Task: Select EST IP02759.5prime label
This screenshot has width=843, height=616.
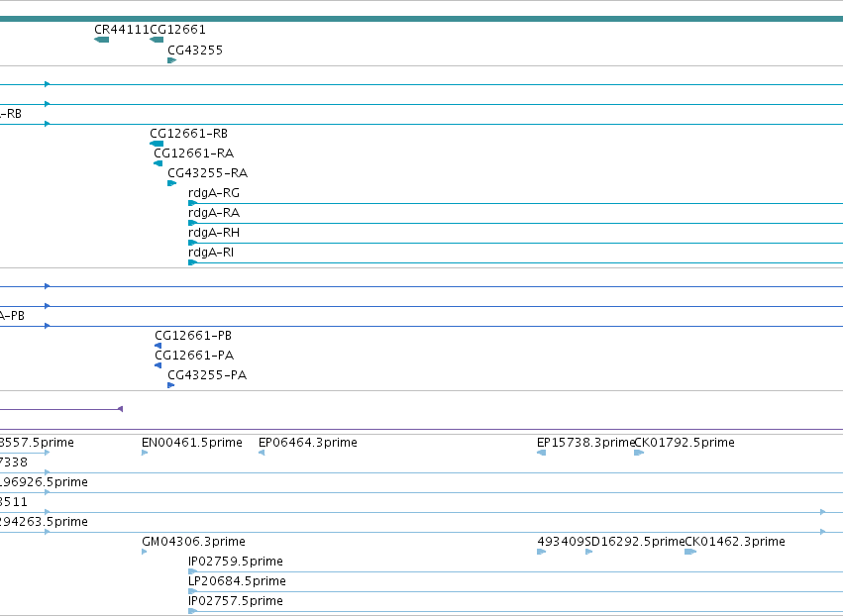Action: [236, 562]
